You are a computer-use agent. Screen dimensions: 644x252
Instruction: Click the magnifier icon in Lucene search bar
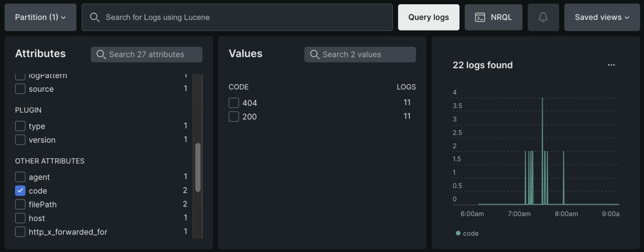point(95,17)
